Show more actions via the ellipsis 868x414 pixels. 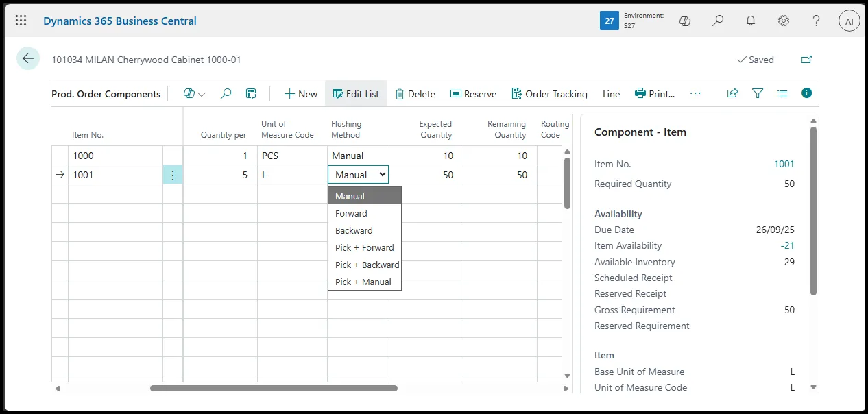point(695,94)
